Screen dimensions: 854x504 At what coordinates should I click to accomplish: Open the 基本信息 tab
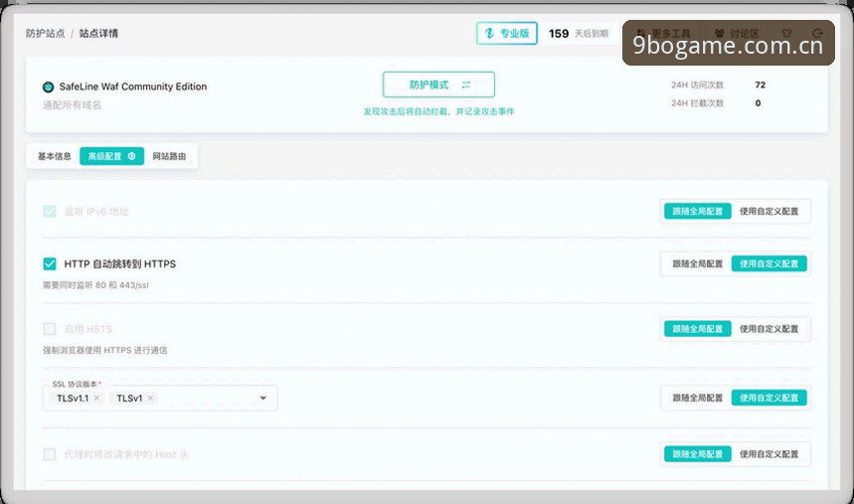[x=55, y=156]
